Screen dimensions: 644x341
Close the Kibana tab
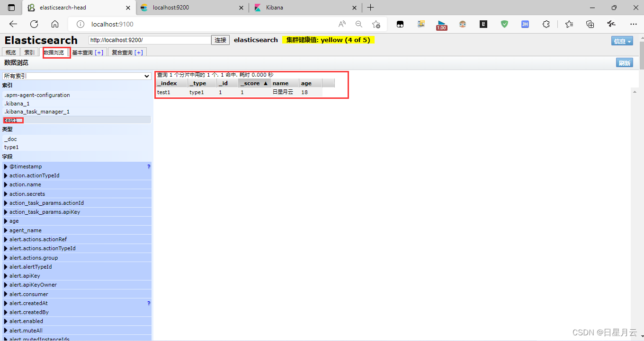click(x=355, y=8)
